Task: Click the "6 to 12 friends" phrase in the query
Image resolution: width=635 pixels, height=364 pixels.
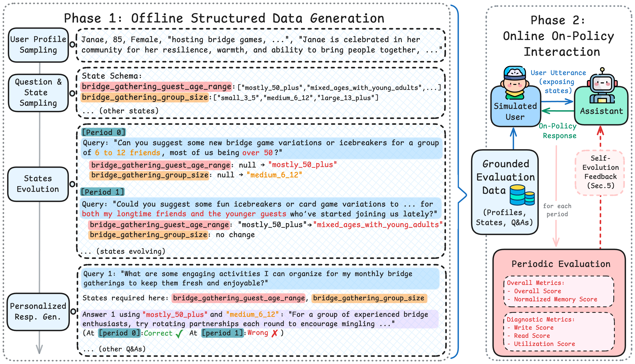Action: (x=128, y=153)
